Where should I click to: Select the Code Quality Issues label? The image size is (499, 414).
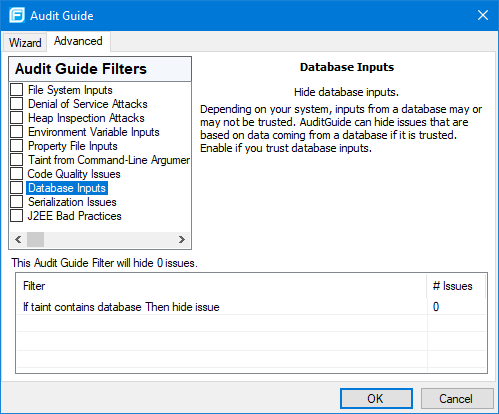point(74,174)
